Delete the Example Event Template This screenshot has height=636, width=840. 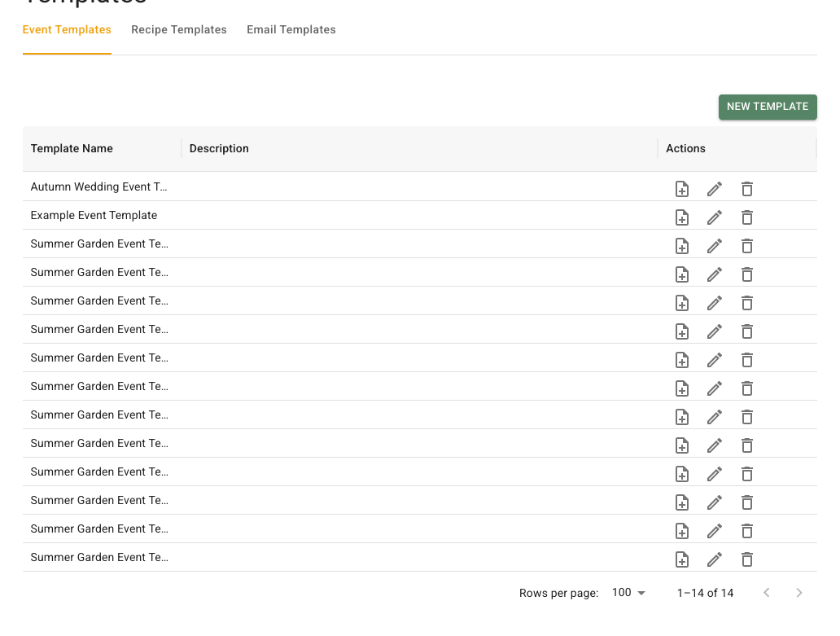tap(746, 217)
